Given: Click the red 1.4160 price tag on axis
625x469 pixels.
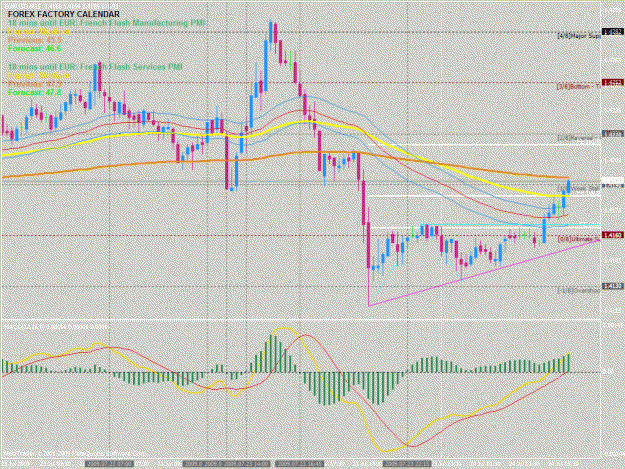Looking at the screenshot, I should coord(612,235).
